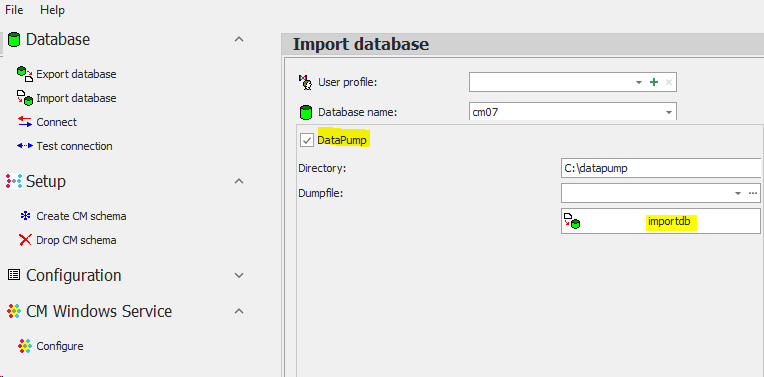Select the Drop CM schema link
This screenshot has height=377, width=764.
click(x=76, y=240)
